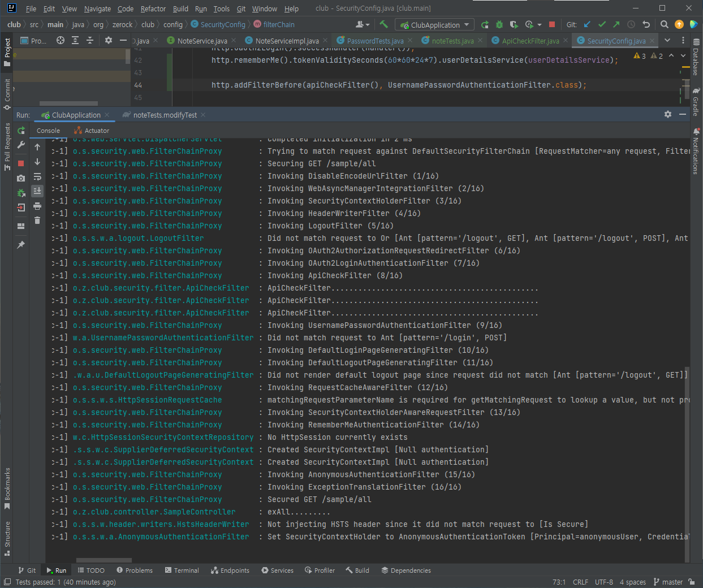Image resolution: width=703 pixels, height=588 pixels.
Task: Close the SecurityConfig.java tab
Action: [x=652, y=41]
